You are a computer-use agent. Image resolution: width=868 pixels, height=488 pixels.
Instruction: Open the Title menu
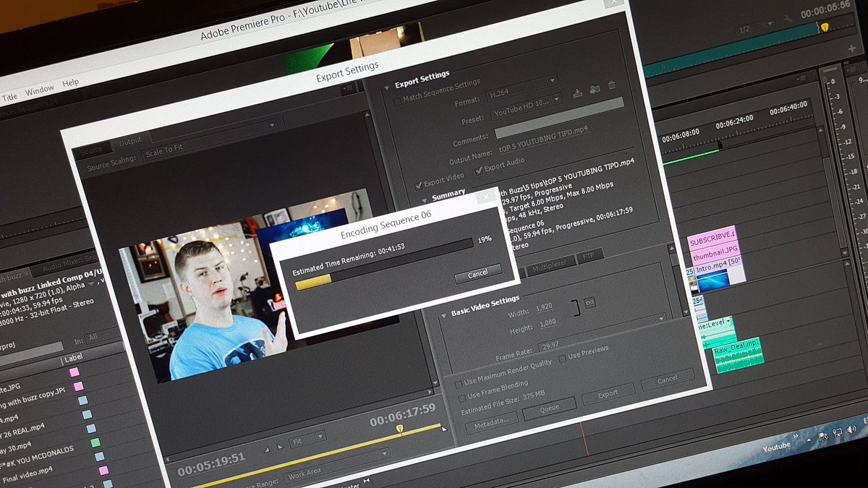point(9,97)
